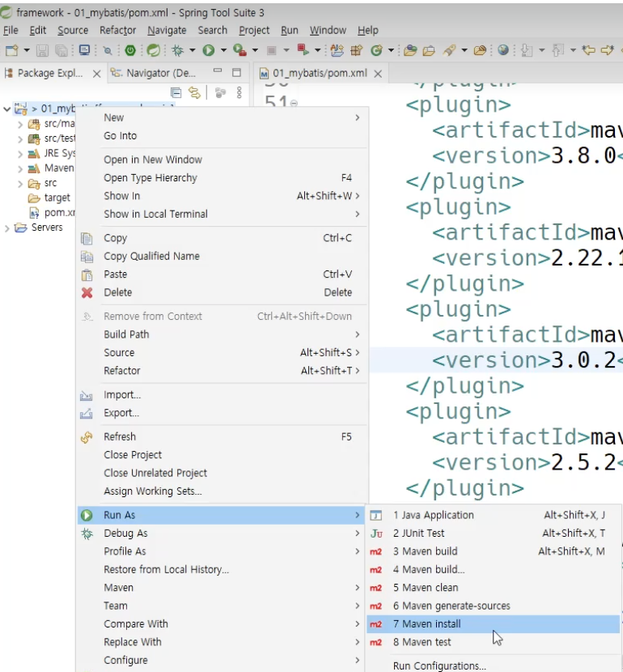623x672 pixels.
Task: Click Refresh in context menu
Action: pyautogui.click(x=222, y=436)
